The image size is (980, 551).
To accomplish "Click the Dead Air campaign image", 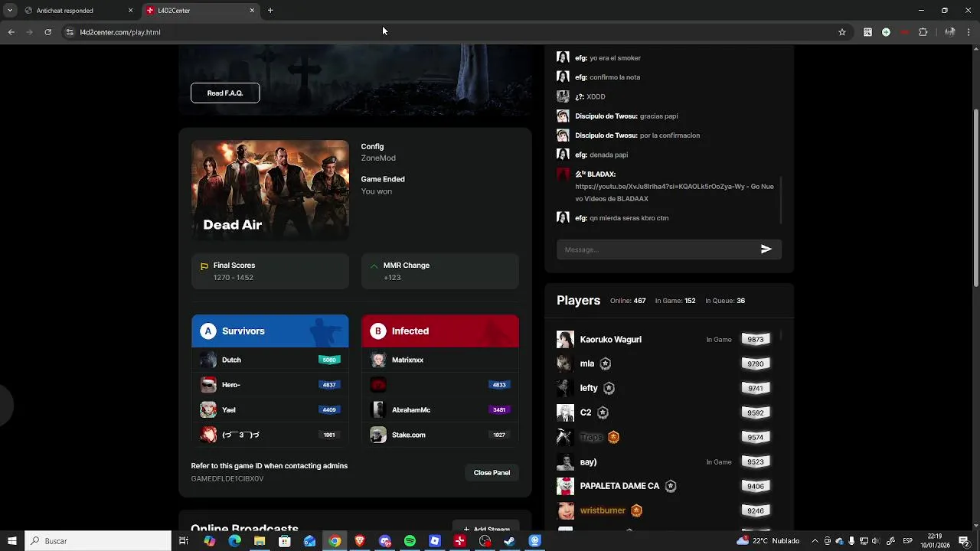I will coord(270,190).
